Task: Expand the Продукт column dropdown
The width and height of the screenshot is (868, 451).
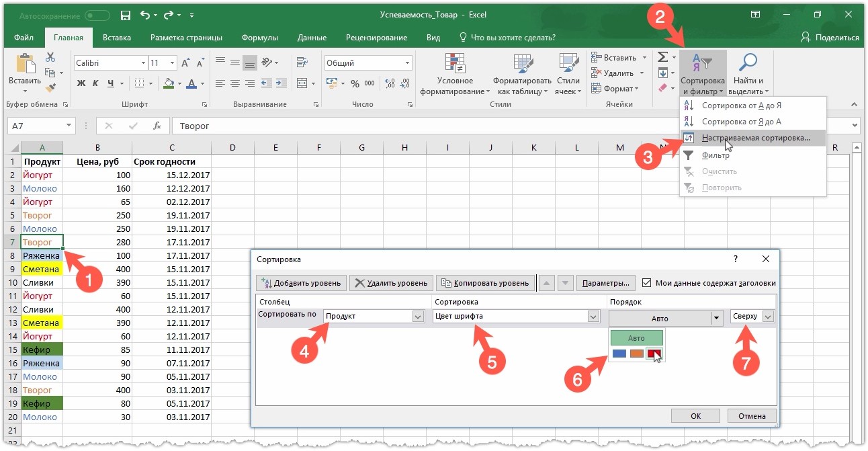Action: [x=418, y=317]
